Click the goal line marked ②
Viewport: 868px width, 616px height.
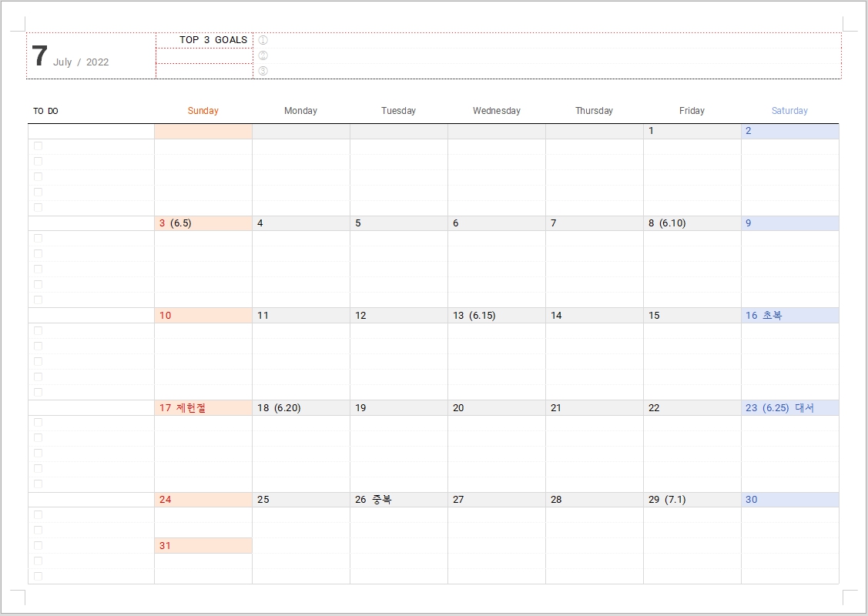point(547,56)
